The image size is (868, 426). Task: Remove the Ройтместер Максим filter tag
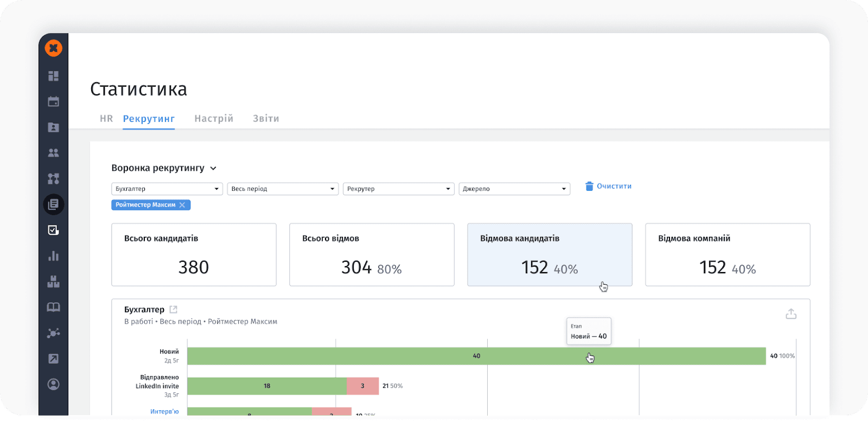182,205
